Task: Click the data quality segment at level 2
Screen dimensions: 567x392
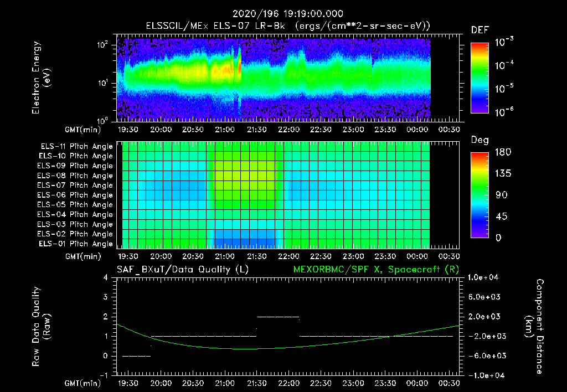Action: (x=278, y=317)
